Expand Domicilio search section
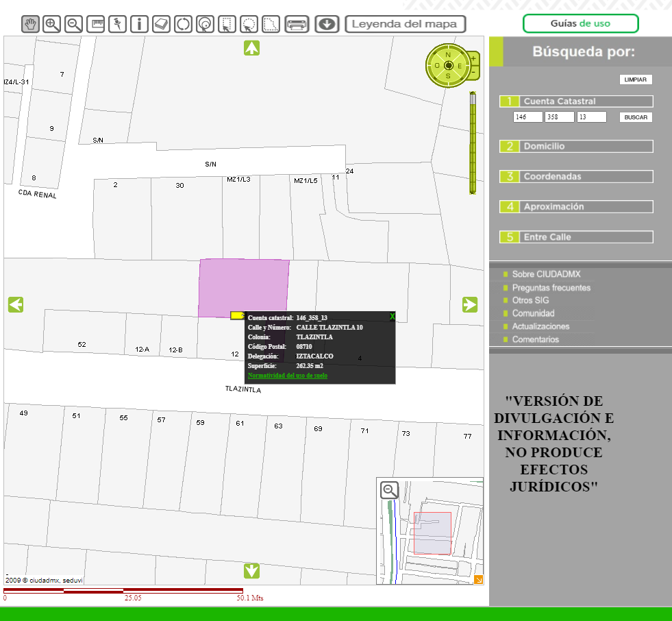The width and height of the screenshot is (672, 621). (x=576, y=146)
